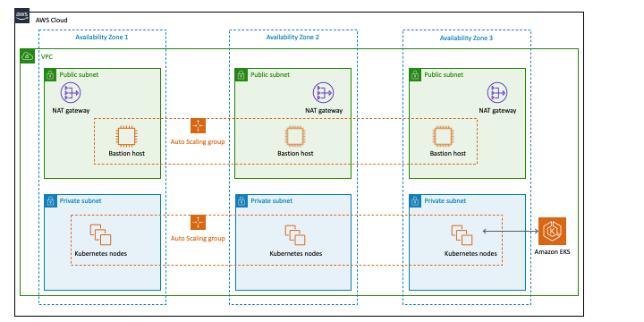Screen dimensions: 644x322
Task: Select Bastion host chip icon in Zone 1
Action: coord(126,137)
